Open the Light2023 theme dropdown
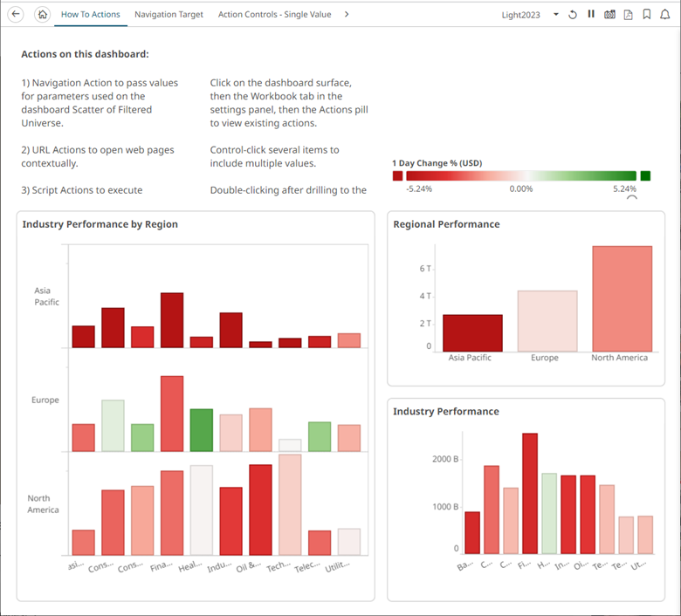681x616 pixels. 530,15
